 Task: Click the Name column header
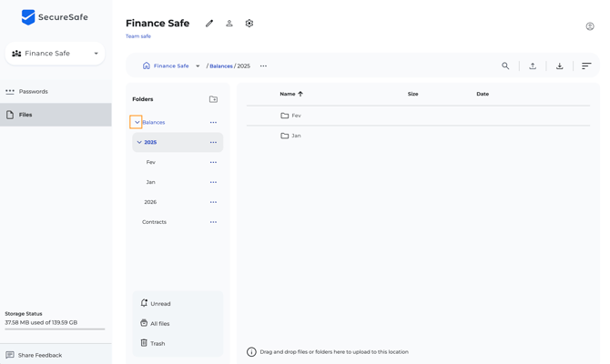click(x=288, y=94)
